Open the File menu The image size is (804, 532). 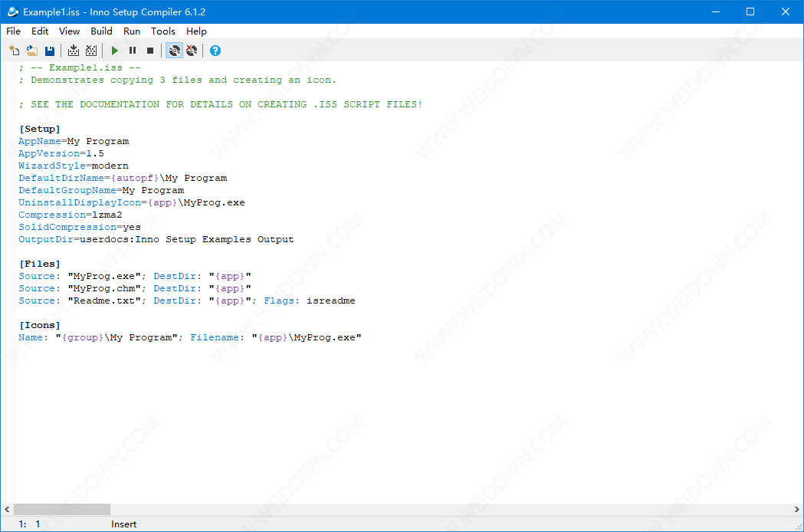(13, 31)
